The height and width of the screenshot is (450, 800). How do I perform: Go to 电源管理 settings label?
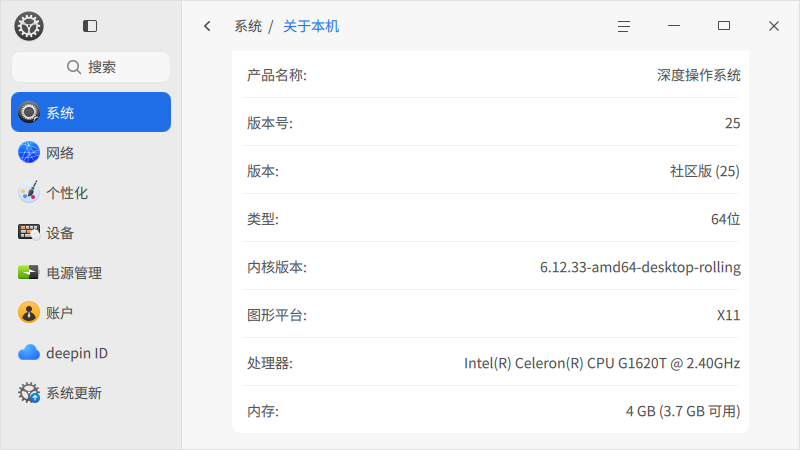pyautogui.click(x=74, y=273)
